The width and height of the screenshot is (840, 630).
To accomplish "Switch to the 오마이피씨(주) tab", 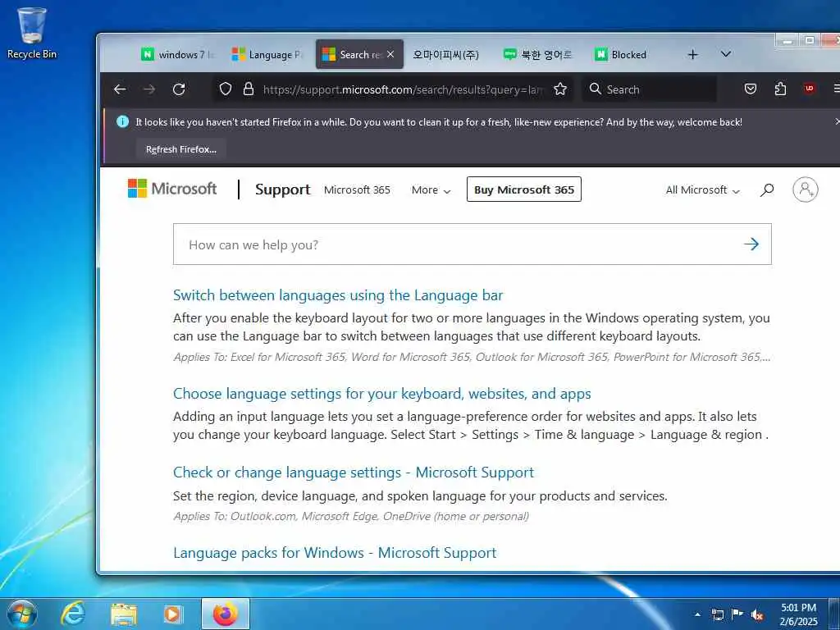I will click(x=445, y=55).
